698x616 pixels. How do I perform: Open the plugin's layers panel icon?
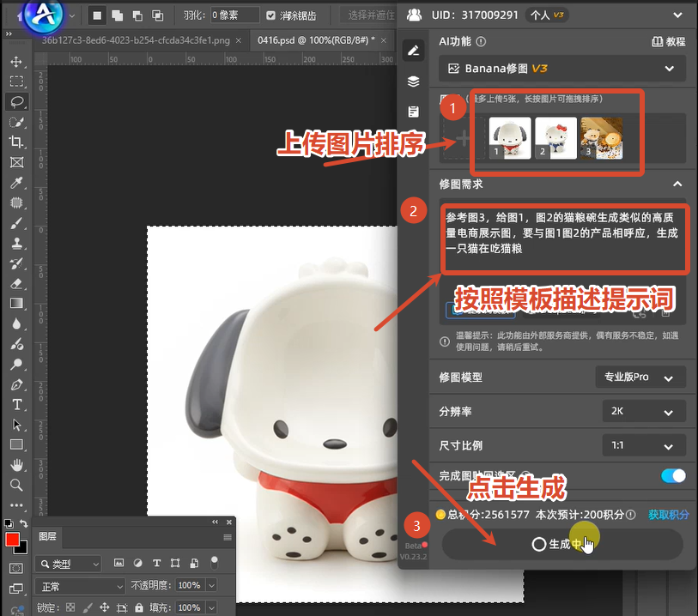coord(413,80)
